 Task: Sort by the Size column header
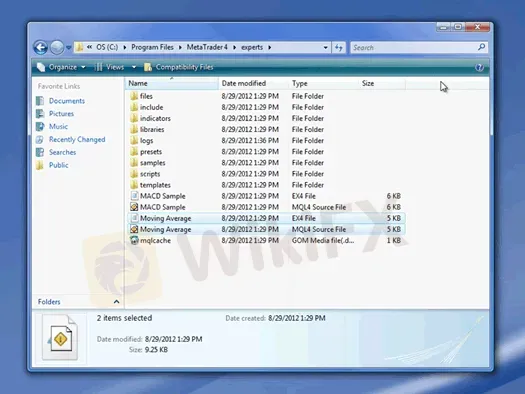coord(382,83)
